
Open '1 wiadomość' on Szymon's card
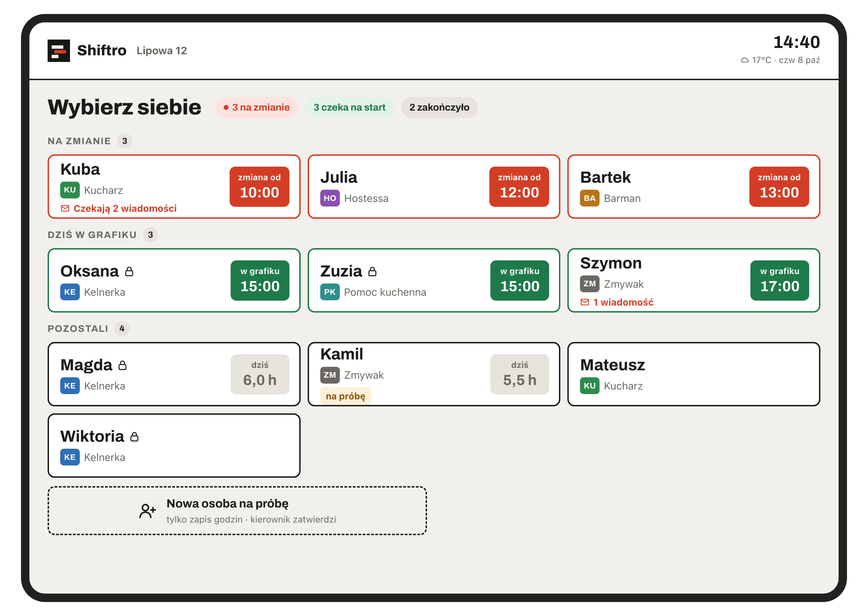click(617, 302)
